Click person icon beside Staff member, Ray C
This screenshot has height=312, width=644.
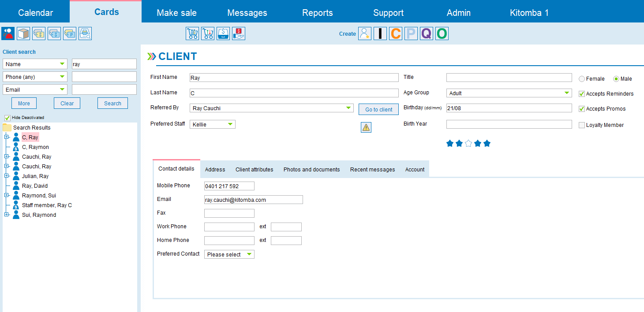pyautogui.click(x=16, y=205)
